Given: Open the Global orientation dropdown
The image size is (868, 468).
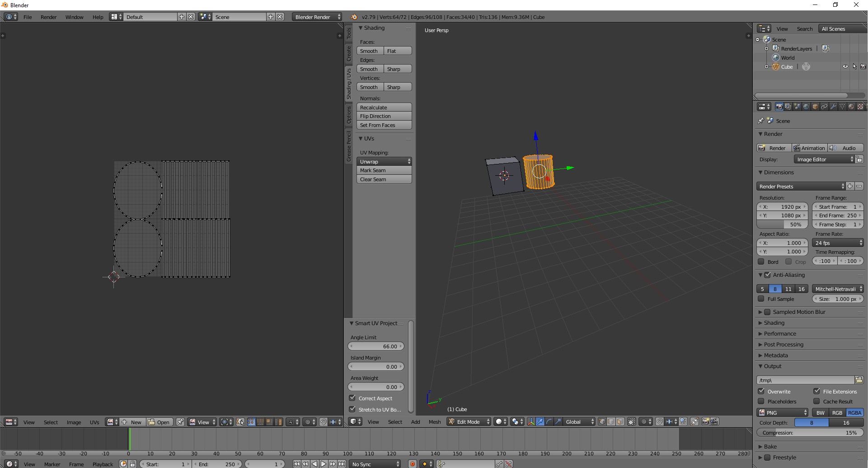Looking at the screenshot, I should 580,421.
